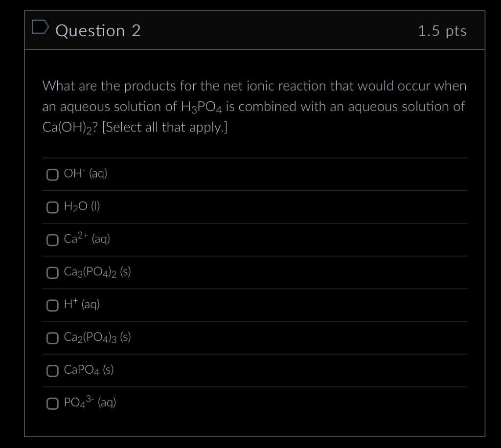Click the 'PO₄³⁻ (aq)' answer label text

coord(90,402)
